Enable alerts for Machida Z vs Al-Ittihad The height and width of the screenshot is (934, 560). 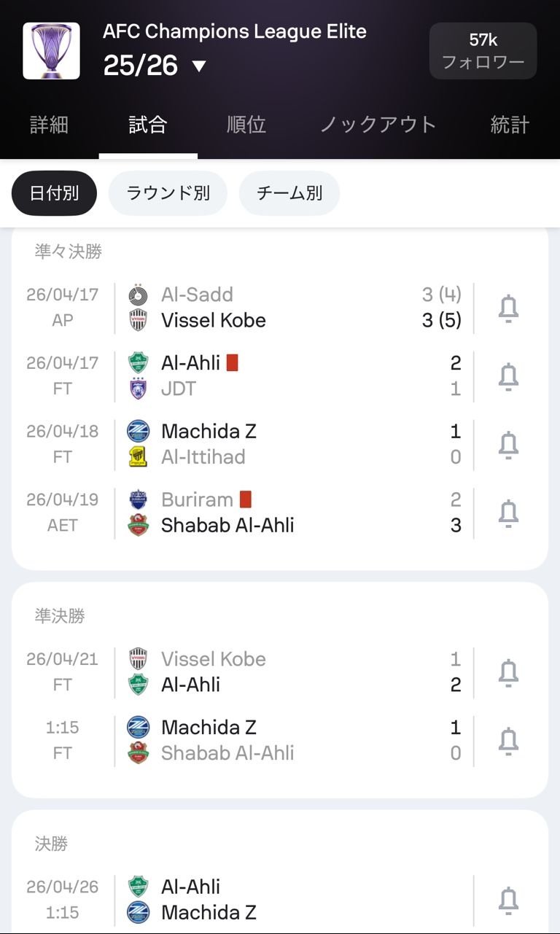click(508, 444)
